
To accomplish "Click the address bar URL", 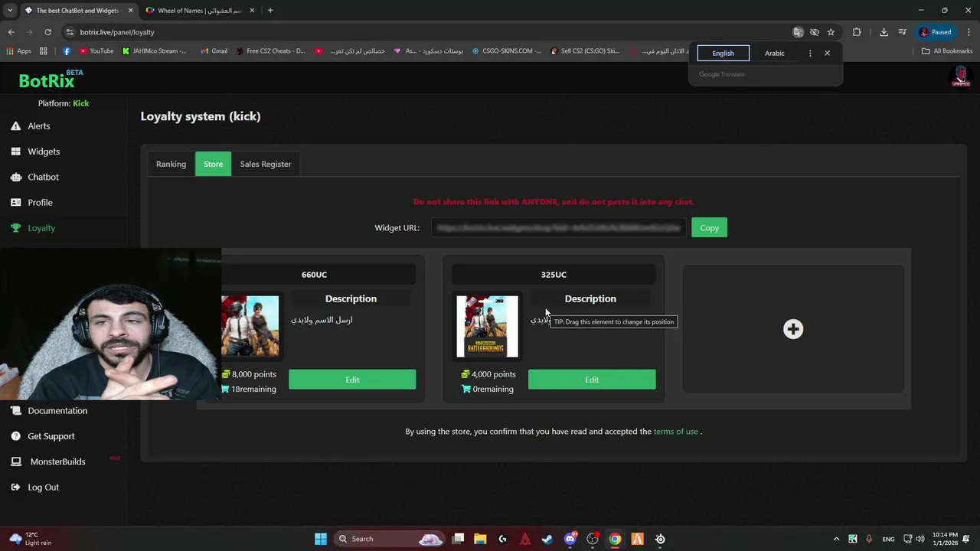I will [x=117, y=32].
